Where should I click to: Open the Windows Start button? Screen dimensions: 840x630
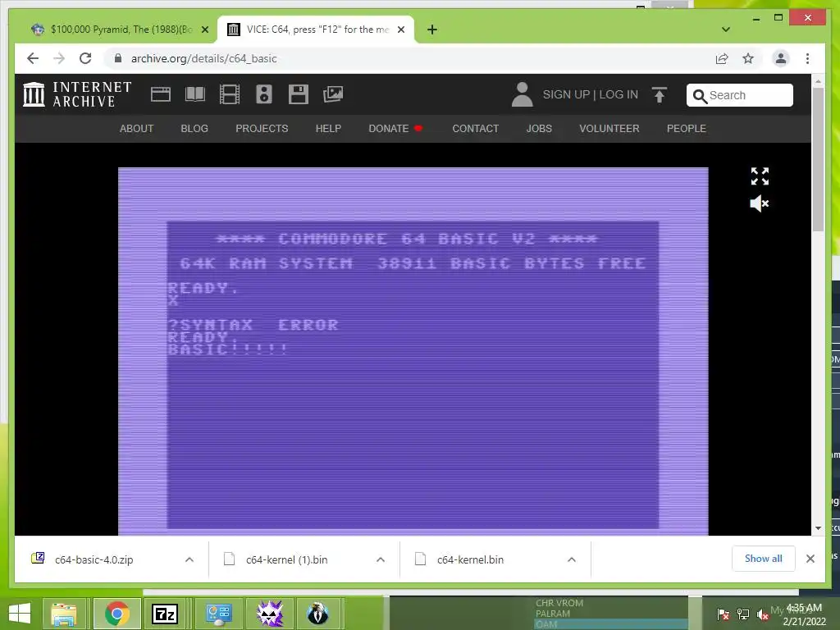(x=20, y=614)
